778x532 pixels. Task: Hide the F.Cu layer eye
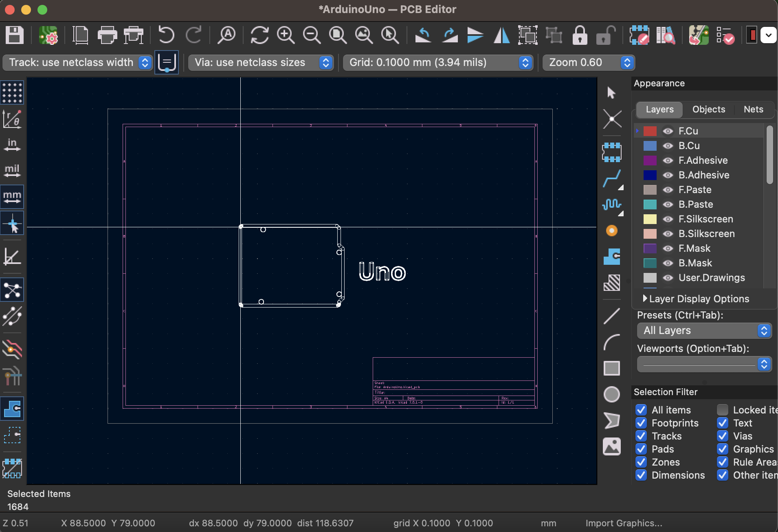point(668,131)
